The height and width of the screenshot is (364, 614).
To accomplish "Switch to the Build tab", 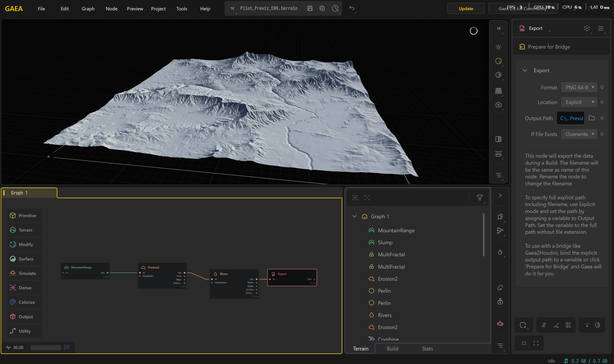I will tap(392, 349).
